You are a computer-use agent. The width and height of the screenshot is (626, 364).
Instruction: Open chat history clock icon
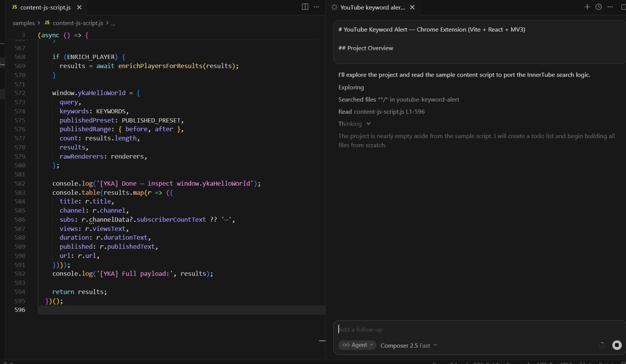point(599,7)
